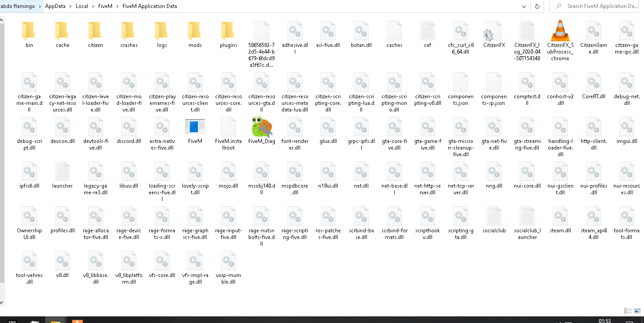Select the devcon.dll file
644x323 pixels.
pos(62,131)
